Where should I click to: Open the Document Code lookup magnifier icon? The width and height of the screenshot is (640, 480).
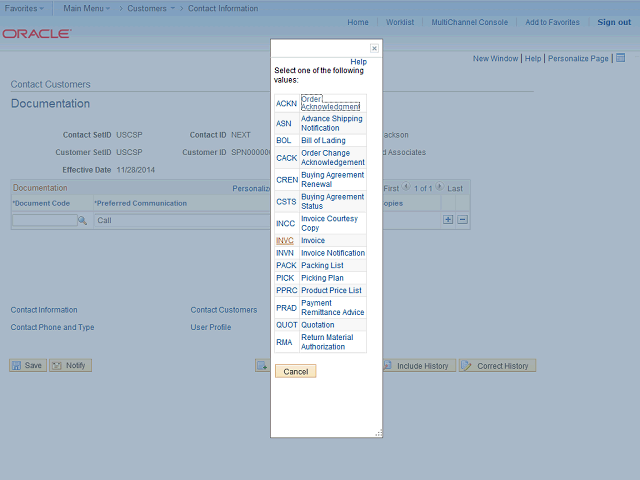[x=82, y=220]
